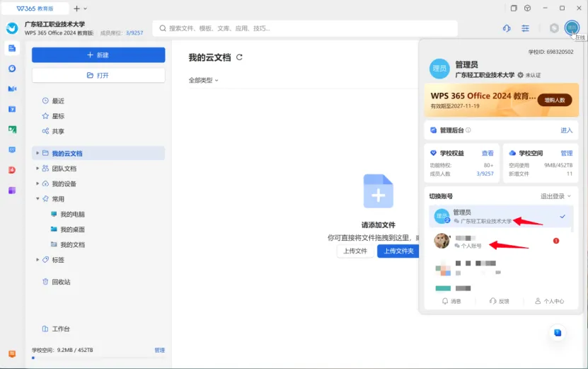Click the WPS 365 Office 2024 教育 banner

(x=502, y=101)
